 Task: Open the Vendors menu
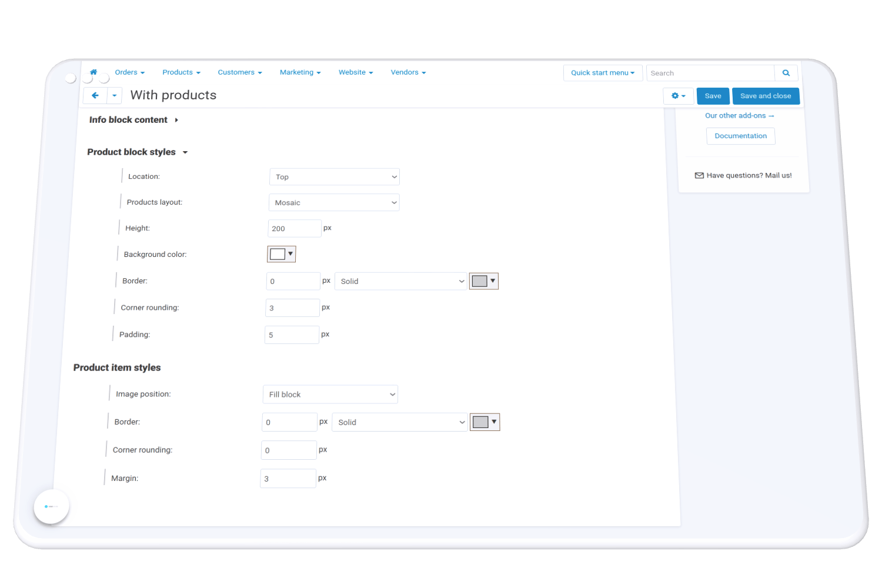(409, 72)
